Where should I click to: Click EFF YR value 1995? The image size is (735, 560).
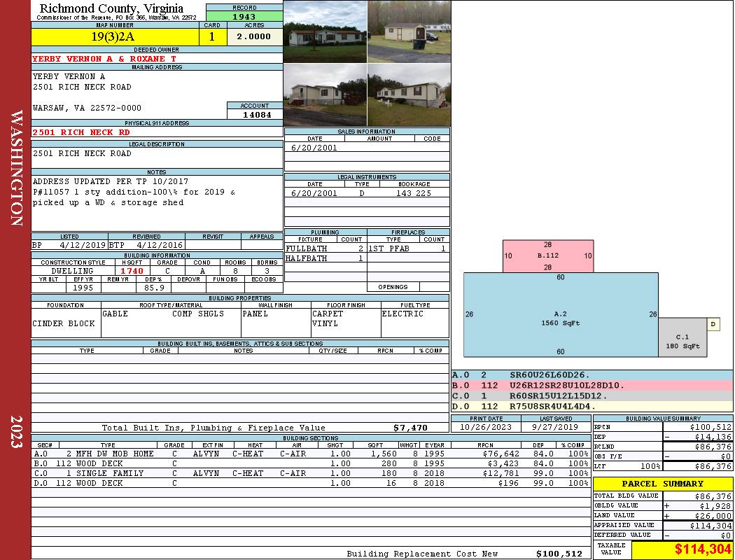[83, 288]
